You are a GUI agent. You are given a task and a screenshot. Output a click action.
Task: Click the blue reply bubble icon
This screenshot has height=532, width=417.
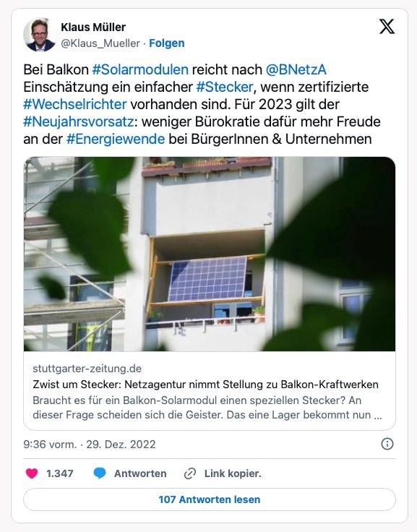point(100,473)
